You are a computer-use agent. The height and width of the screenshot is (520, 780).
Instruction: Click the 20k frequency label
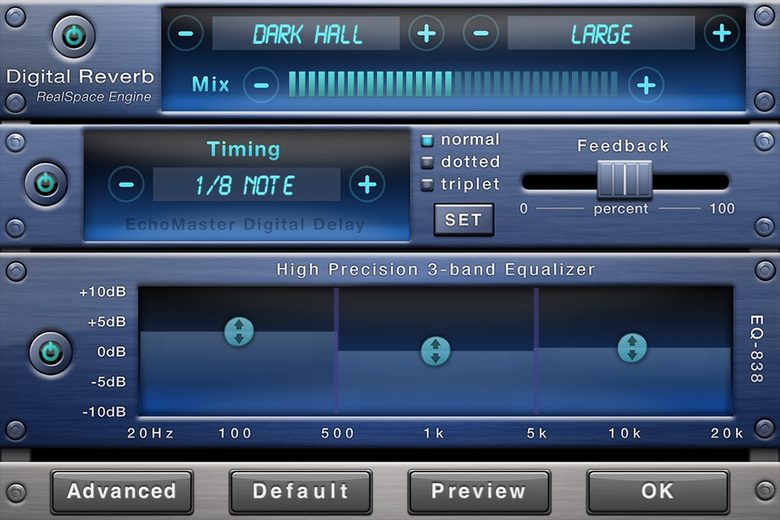727,433
